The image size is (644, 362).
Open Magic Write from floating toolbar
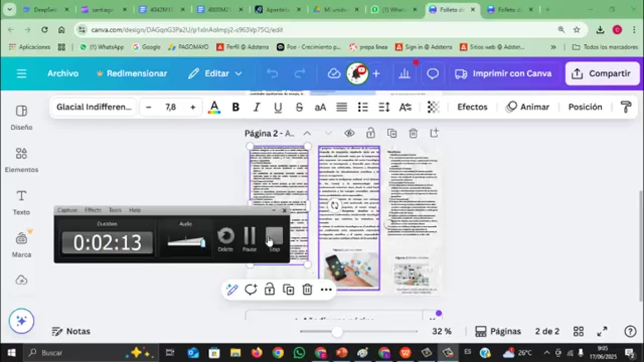coord(232,290)
